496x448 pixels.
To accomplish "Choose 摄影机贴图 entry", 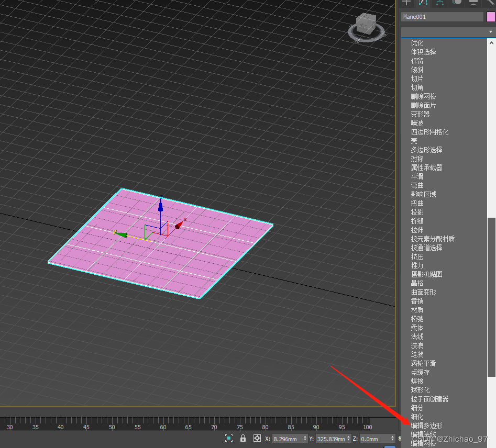I will [x=426, y=274].
